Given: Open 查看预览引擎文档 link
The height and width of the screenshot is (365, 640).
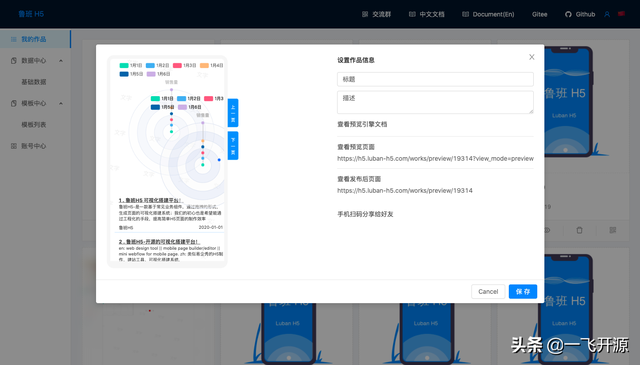Looking at the screenshot, I should tap(362, 124).
